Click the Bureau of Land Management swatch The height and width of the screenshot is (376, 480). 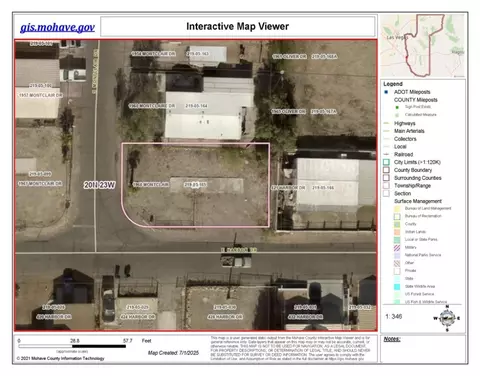397,209
